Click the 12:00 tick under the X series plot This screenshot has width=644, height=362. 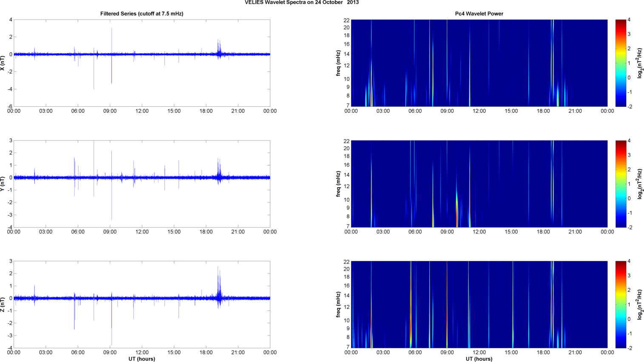[x=142, y=111]
